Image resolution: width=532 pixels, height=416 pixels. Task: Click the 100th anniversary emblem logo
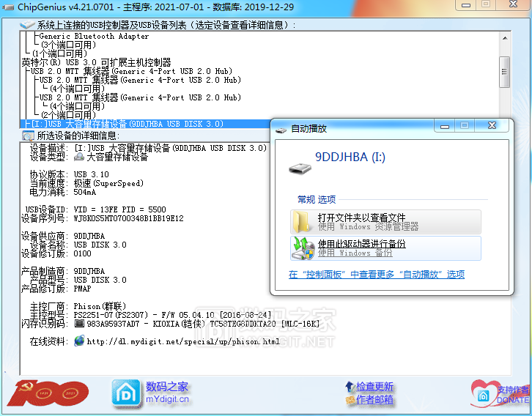(x=48, y=393)
